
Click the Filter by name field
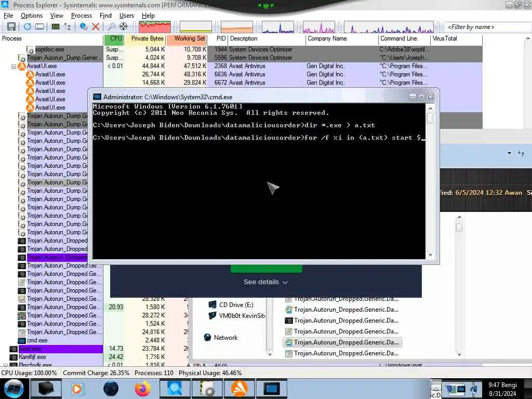pos(487,27)
